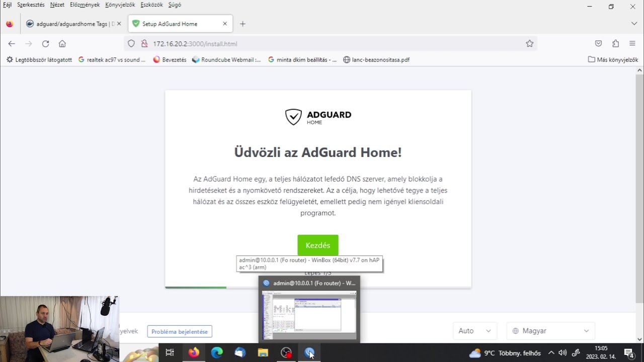Image resolution: width=644 pixels, height=362 pixels.
Task: Open a new browser tab
Action: pos(243,24)
